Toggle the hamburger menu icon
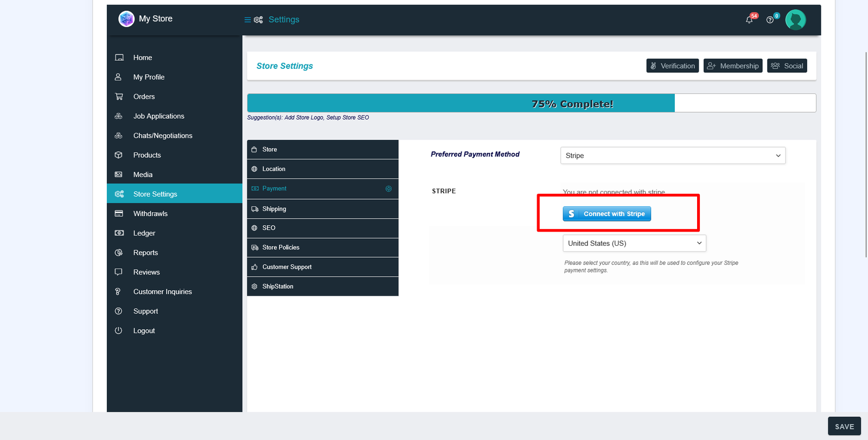The image size is (868, 440). point(247,20)
